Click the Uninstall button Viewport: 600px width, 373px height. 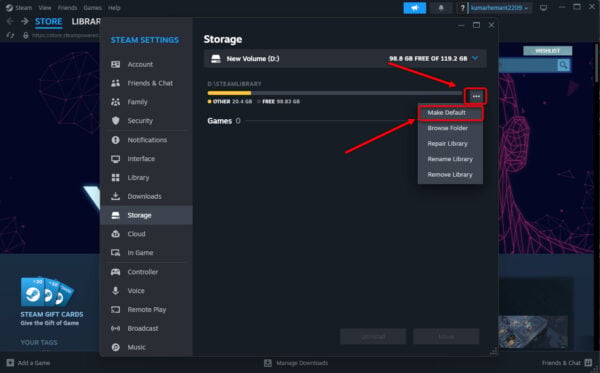pyautogui.click(x=373, y=337)
